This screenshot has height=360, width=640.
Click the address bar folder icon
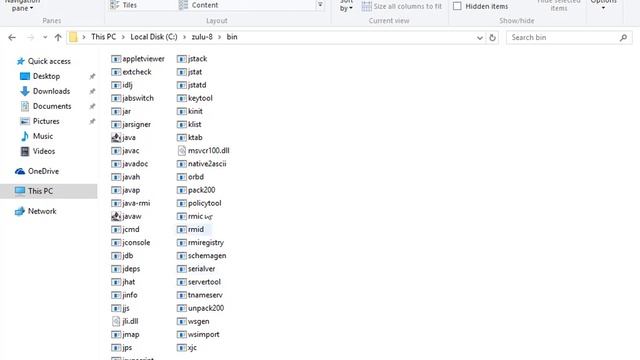click(x=73, y=37)
